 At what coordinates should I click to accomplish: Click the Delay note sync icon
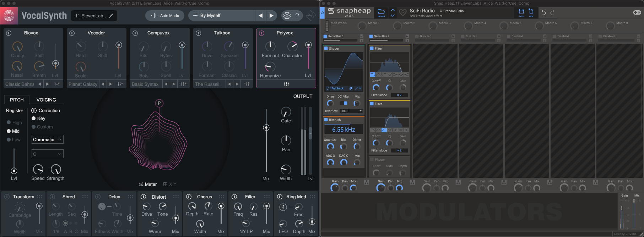(x=102, y=206)
